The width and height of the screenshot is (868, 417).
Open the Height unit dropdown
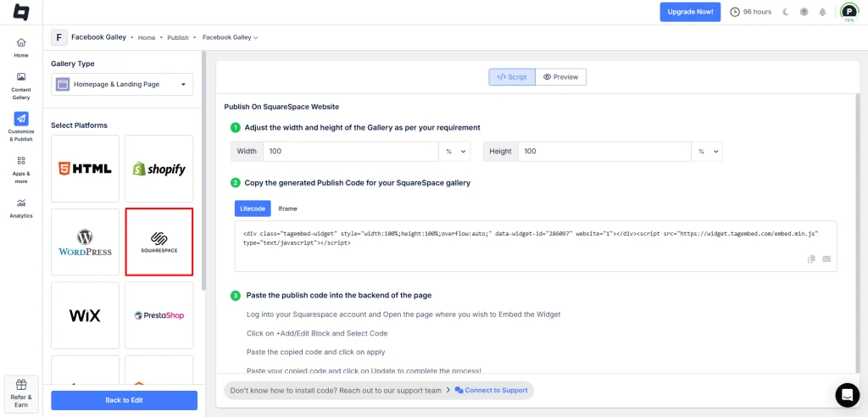(x=707, y=151)
